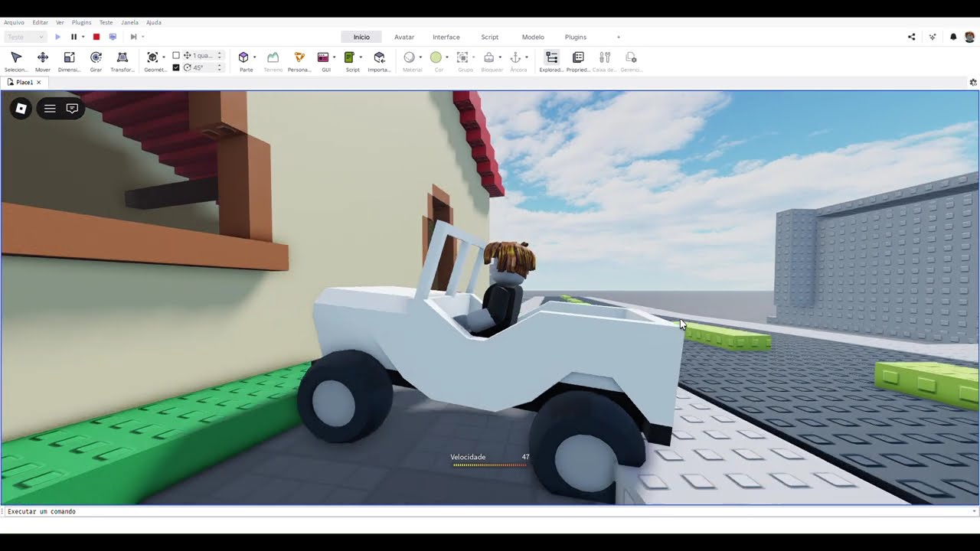
Task: Switch client/server view icon
Action: (x=113, y=37)
